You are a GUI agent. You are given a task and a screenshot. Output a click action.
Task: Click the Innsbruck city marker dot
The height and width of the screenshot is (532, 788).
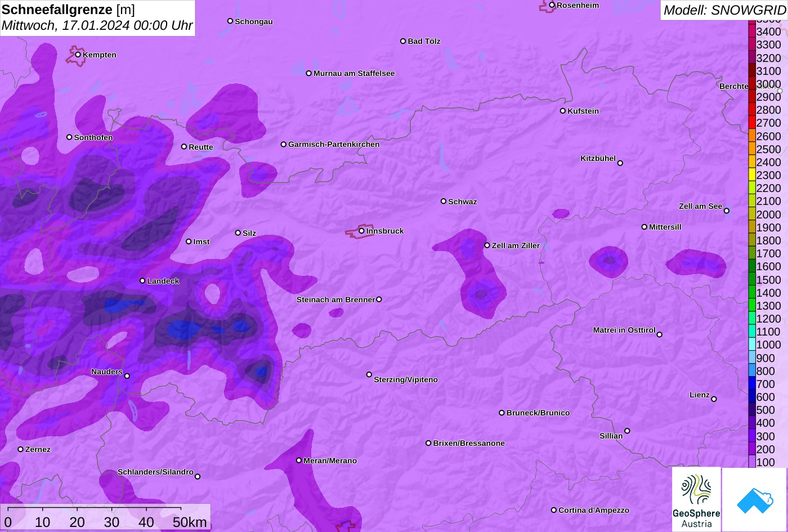coord(361,230)
